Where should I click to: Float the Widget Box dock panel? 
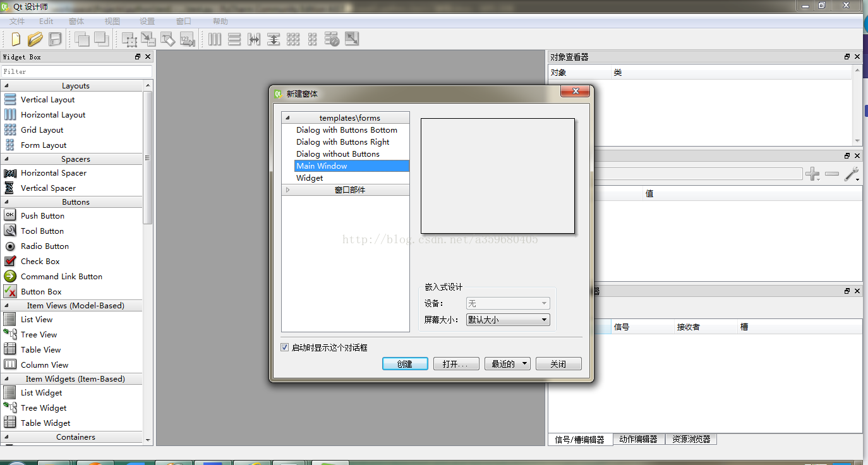(x=138, y=57)
